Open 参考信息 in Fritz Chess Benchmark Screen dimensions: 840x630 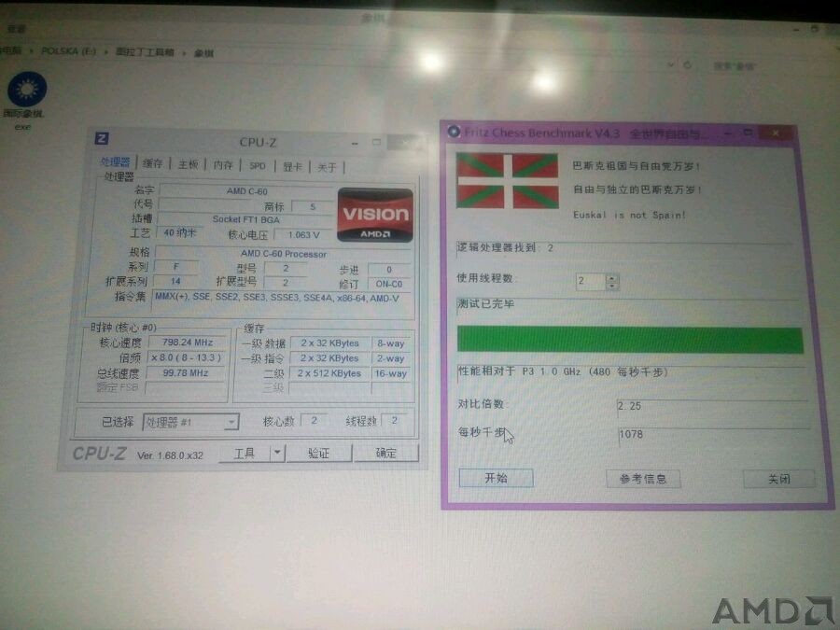[x=643, y=479]
